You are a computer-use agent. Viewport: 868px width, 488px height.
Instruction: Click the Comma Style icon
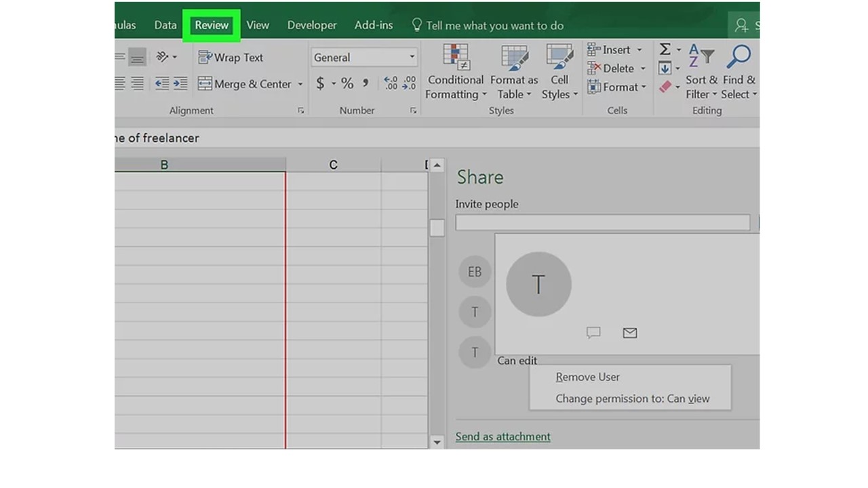[x=365, y=83]
